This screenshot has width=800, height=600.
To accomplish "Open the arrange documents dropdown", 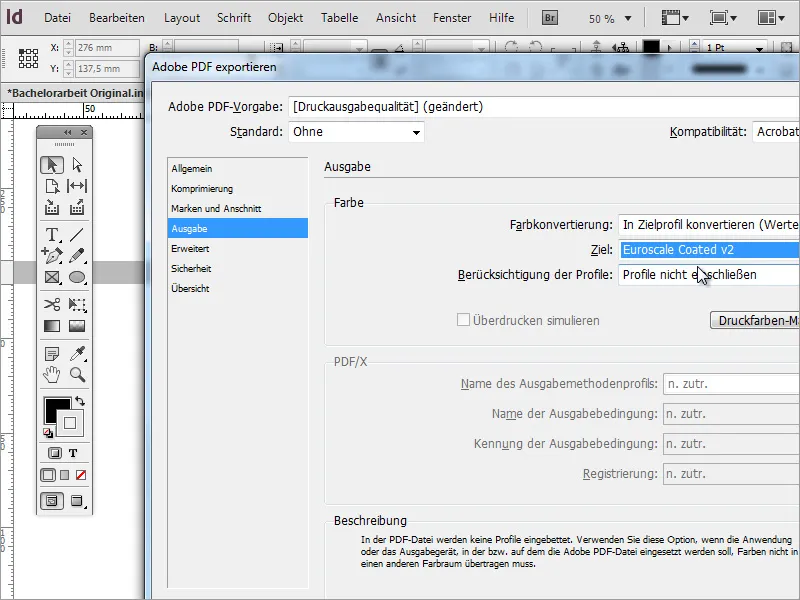I will [x=771, y=18].
